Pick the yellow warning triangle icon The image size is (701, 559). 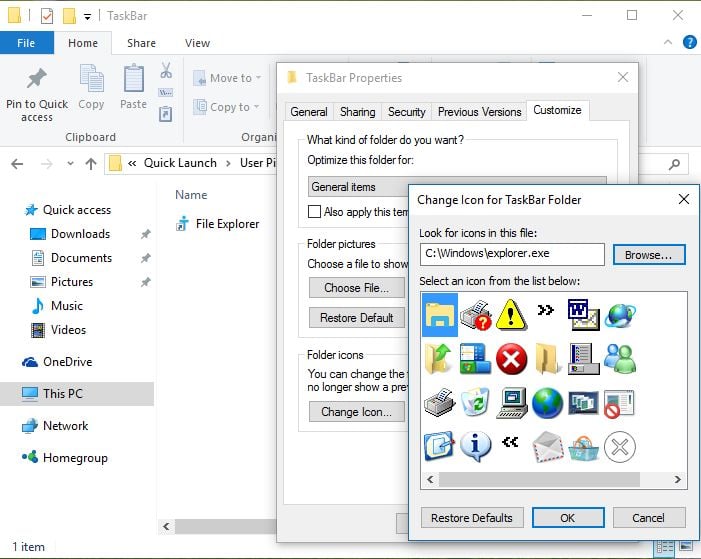(x=511, y=315)
